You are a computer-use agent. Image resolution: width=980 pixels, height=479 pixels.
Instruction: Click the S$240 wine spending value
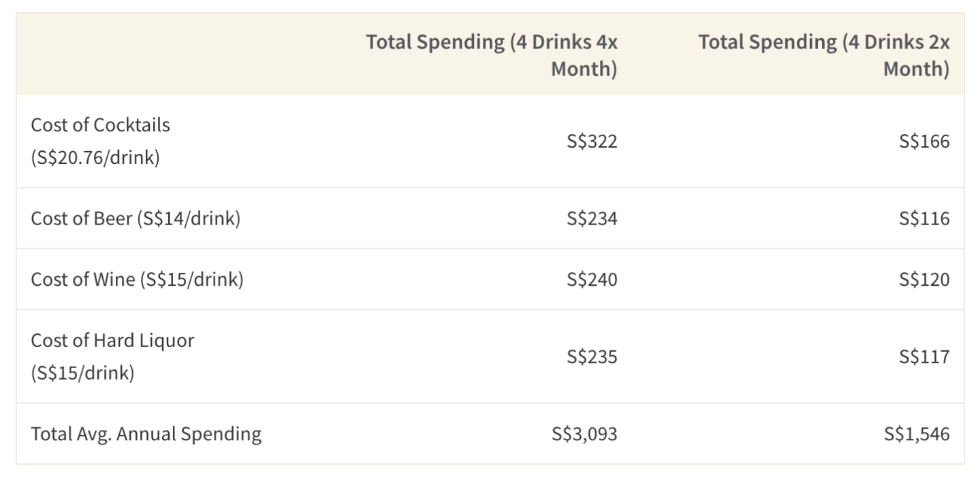592,280
